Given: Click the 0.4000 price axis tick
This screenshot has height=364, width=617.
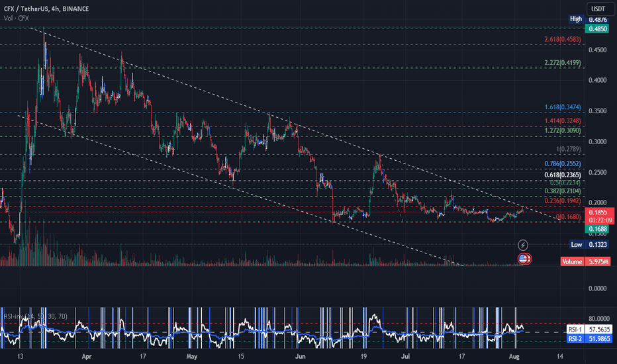Looking at the screenshot, I should pos(597,80).
